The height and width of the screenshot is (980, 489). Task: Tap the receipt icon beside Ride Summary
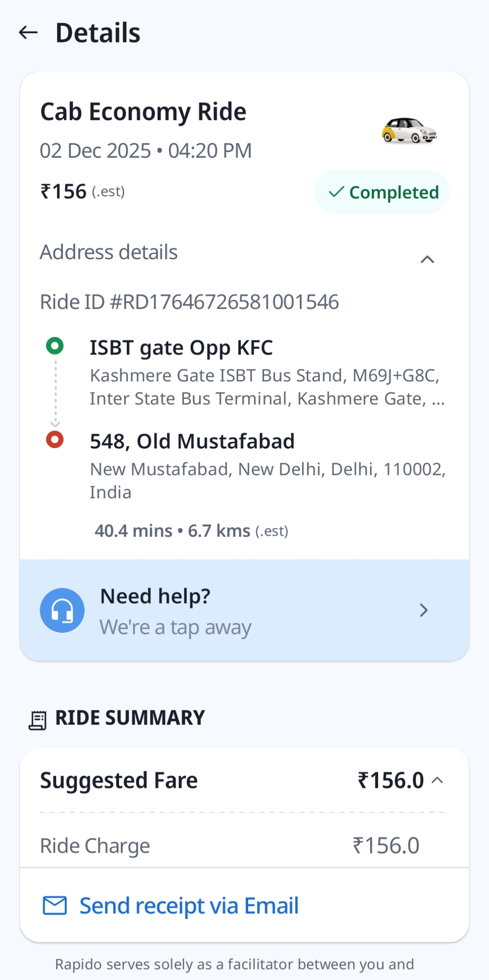38,720
